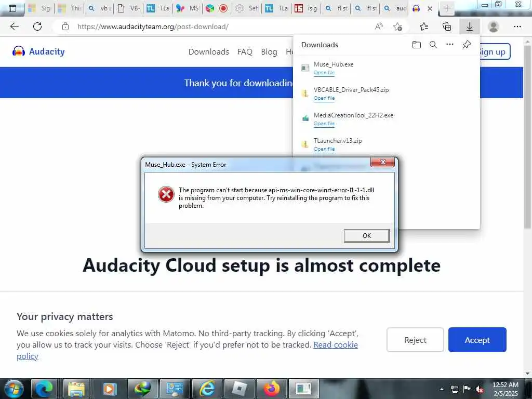Open the Windows Start button
Screen dimensions: 532x399
click(x=14, y=389)
